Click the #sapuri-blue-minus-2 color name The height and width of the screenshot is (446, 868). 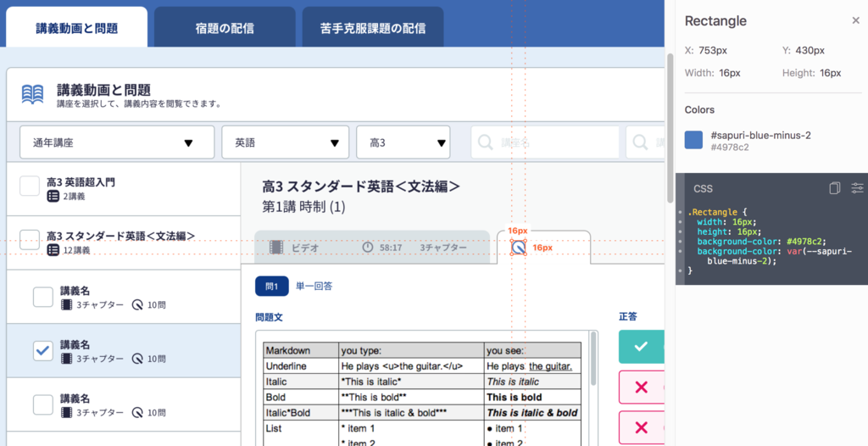[760, 136]
